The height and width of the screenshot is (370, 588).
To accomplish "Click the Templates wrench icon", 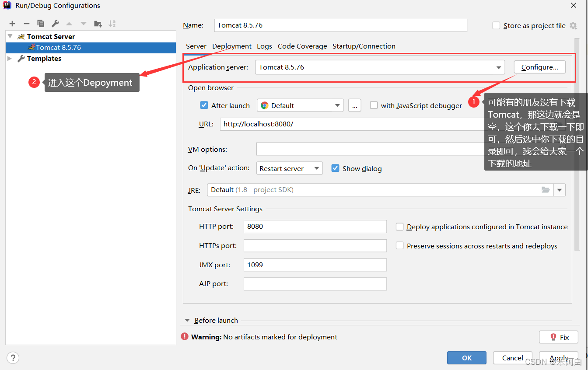I will 21,59.
